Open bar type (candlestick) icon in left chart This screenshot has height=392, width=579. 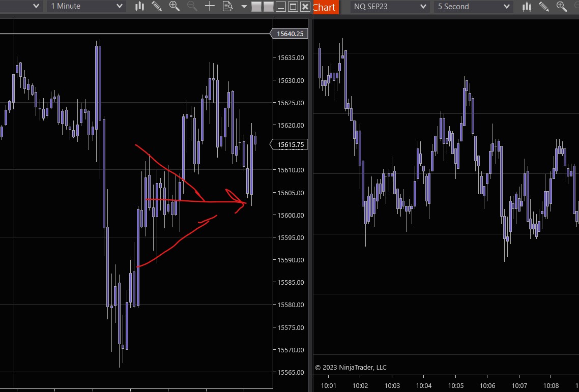tap(139, 6)
